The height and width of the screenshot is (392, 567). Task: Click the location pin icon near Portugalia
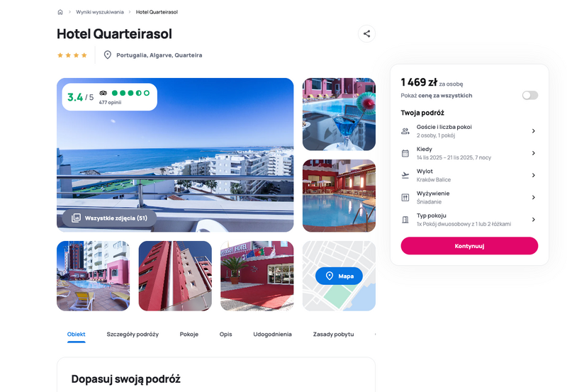pos(108,55)
